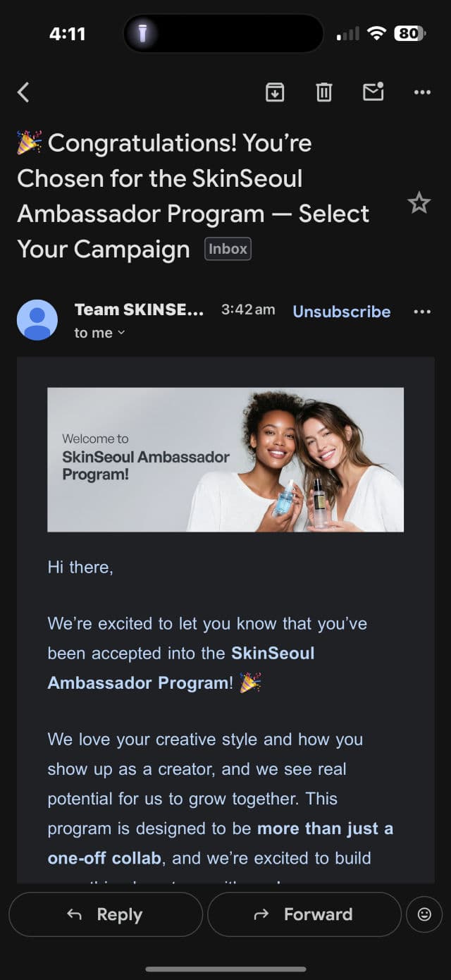Tap the Forward button
This screenshot has height=980, width=451.
[x=304, y=914]
